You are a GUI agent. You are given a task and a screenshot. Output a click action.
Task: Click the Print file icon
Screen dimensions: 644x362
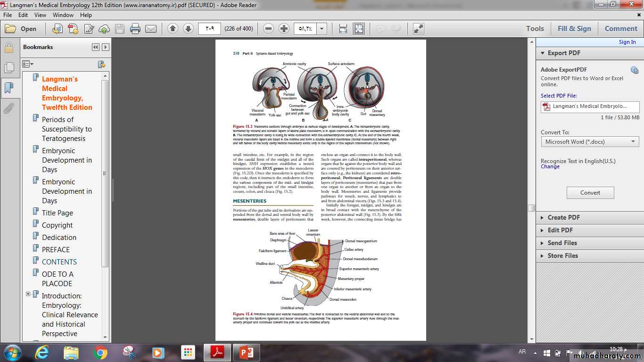[135, 29]
